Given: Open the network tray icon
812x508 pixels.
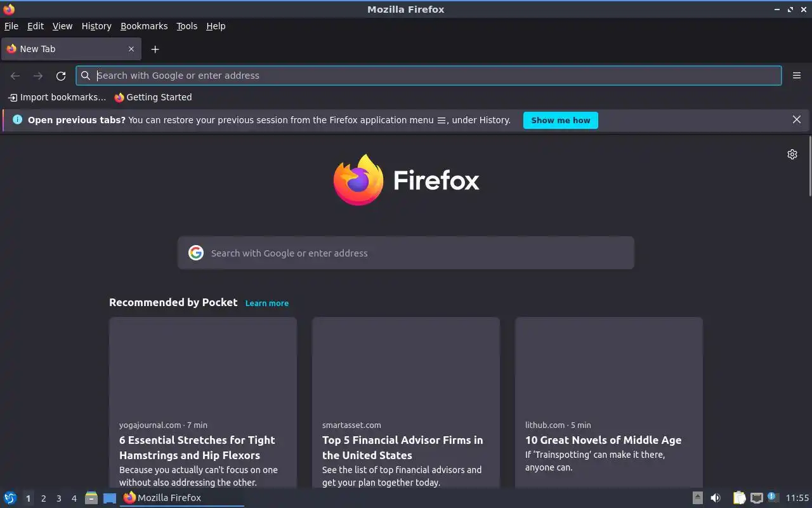Looking at the screenshot, I should pyautogui.click(x=756, y=498).
